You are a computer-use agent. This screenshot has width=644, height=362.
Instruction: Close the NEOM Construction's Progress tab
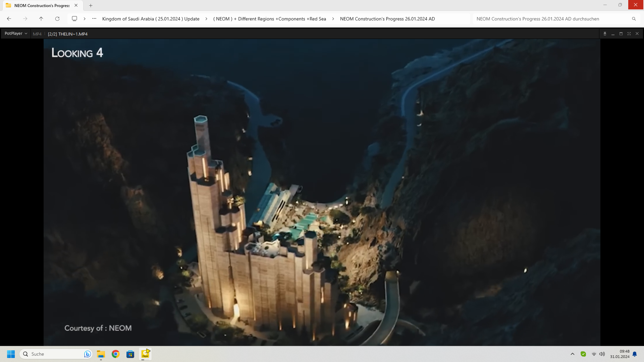76,5
